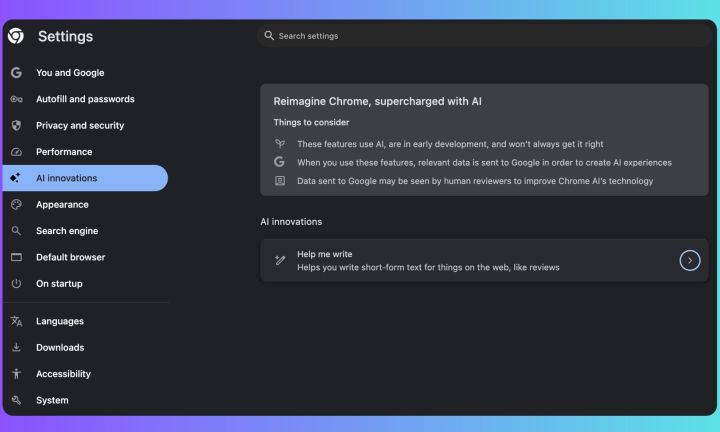Open AI innovations settings section
This screenshot has height=432, width=720.
pyautogui.click(x=66, y=178)
